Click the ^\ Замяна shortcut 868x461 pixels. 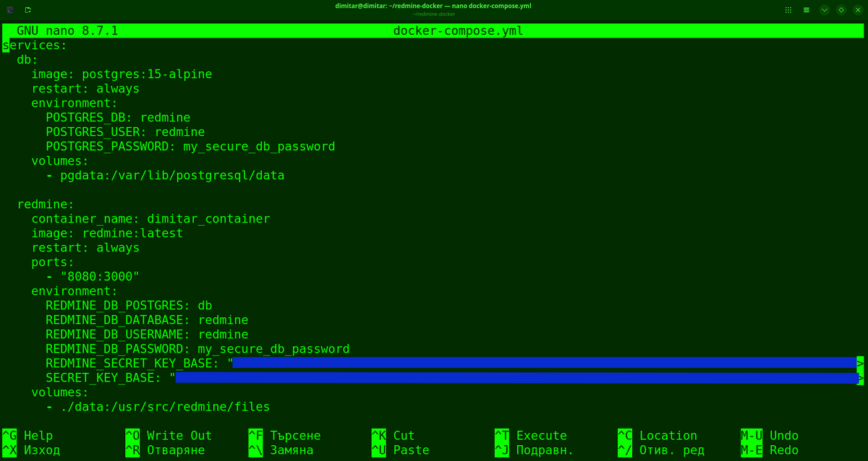pos(281,450)
